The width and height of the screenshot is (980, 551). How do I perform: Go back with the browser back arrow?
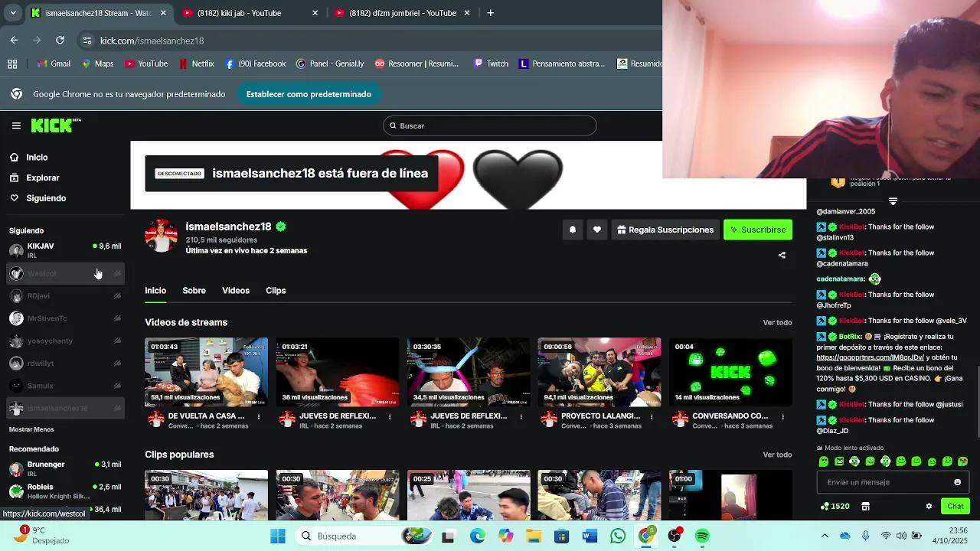(x=14, y=41)
